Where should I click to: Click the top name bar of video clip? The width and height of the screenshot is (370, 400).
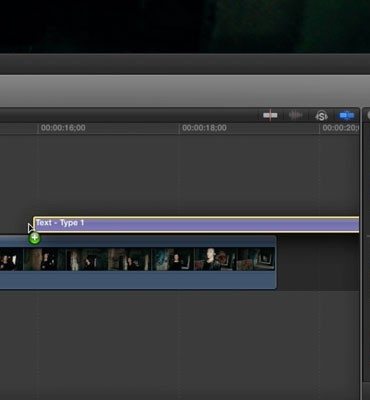[x=138, y=241]
